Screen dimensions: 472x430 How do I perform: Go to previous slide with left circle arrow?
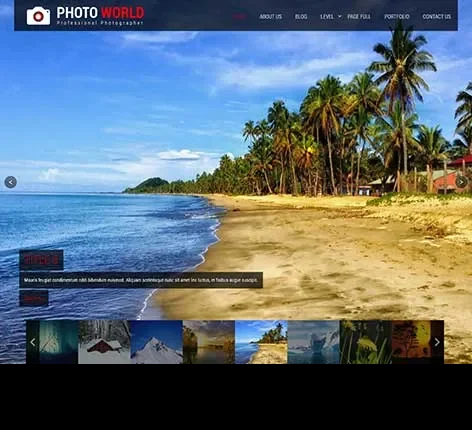(x=11, y=182)
